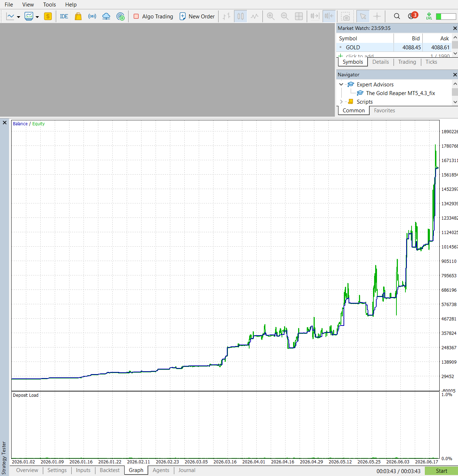Open Strategy Tester Overview tab
Viewport: 458px width, 476px height.
pyautogui.click(x=27, y=470)
